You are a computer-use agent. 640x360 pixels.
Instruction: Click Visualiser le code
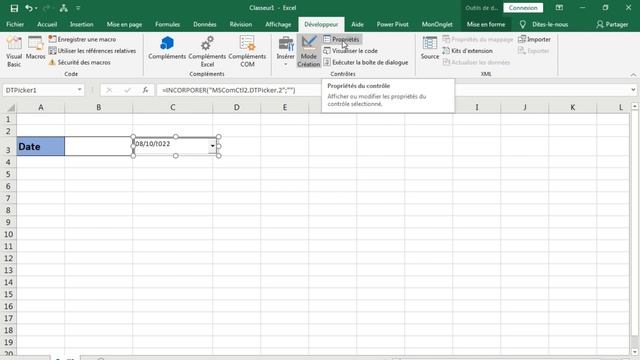[350, 51]
